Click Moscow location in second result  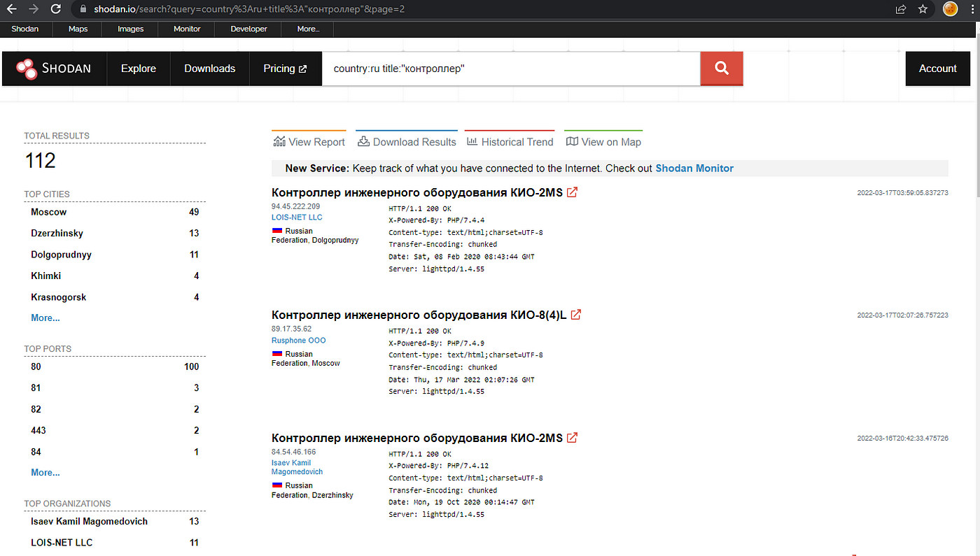click(326, 363)
